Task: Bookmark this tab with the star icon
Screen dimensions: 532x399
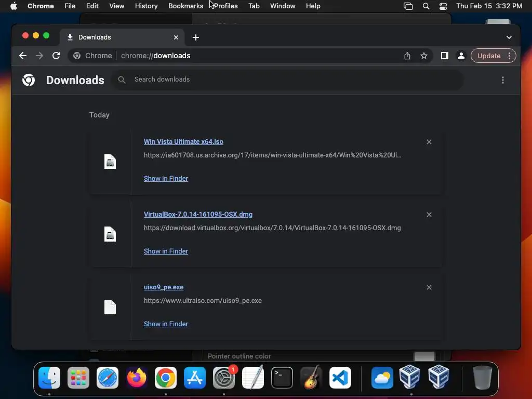Action: pyautogui.click(x=424, y=56)
